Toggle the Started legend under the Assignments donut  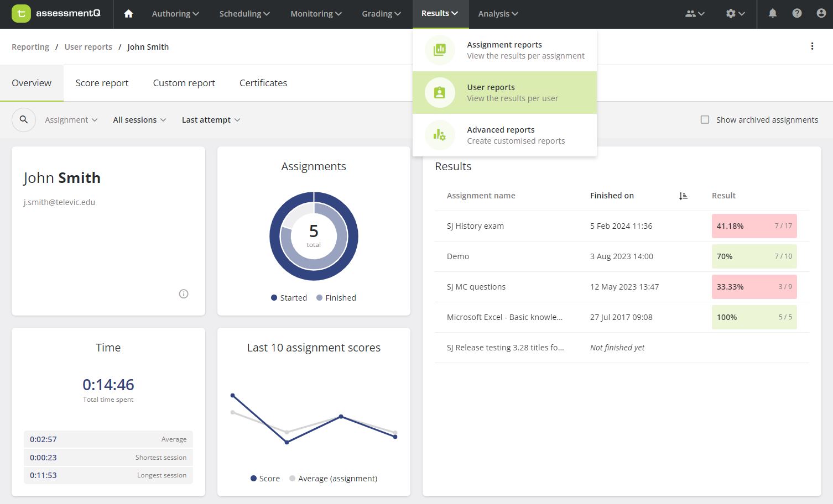(x=289, y=297)
